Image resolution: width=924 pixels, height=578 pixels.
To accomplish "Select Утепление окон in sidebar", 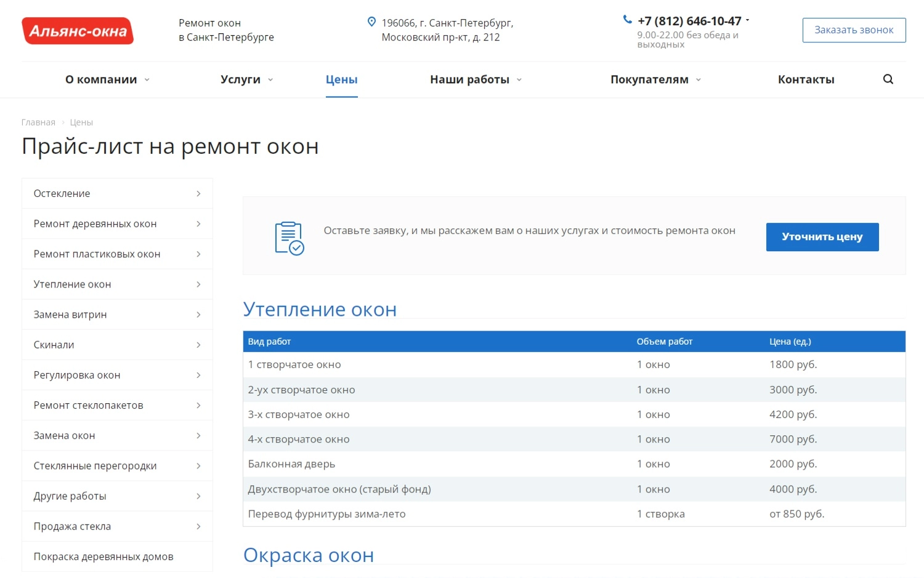I will point(117,284).
